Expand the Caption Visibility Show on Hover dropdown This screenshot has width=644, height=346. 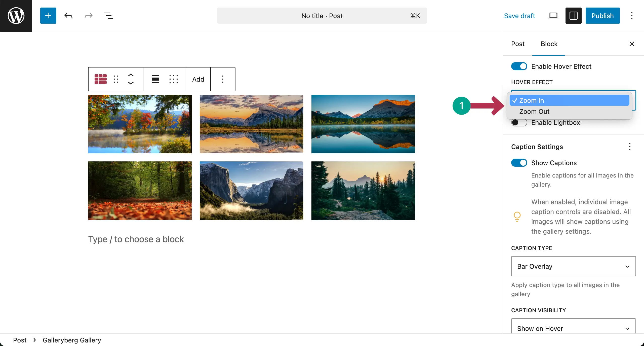pos(573,328)
